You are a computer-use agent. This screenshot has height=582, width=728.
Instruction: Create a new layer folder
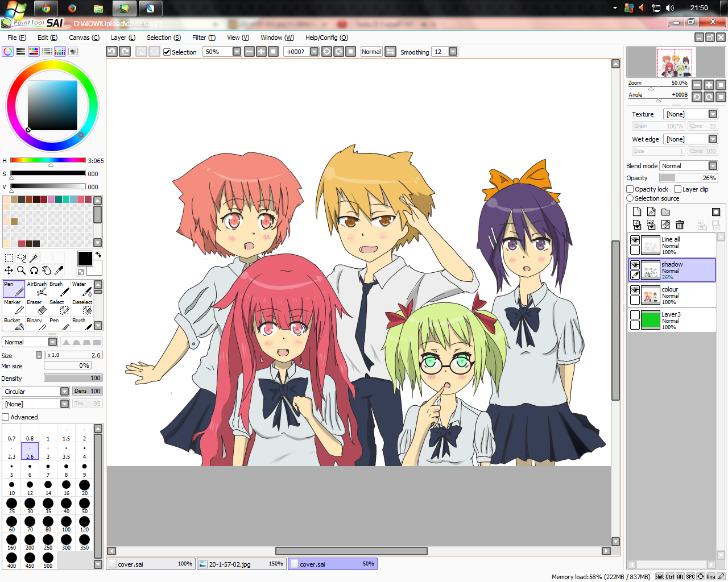(x=665, y=212)
